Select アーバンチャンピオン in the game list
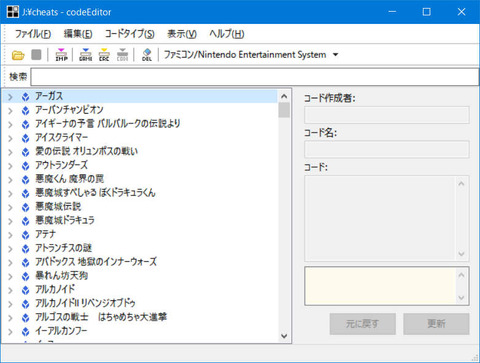The image size is (480, 363). click(x=69, y=110)
